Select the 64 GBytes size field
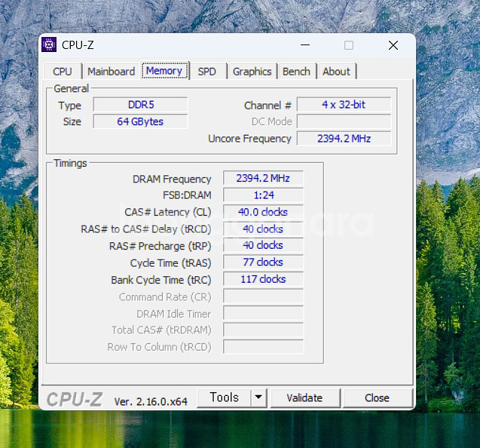Image resolution: width=480 pixels, height=448 pixels. pos(140,121)
